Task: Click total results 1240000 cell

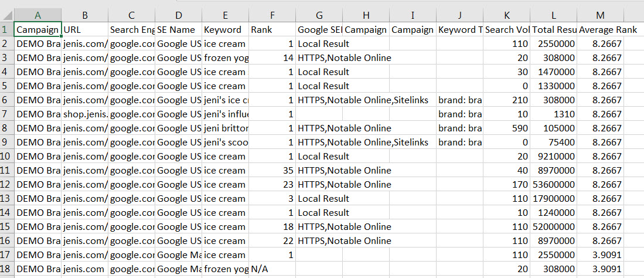Action: 553,212
